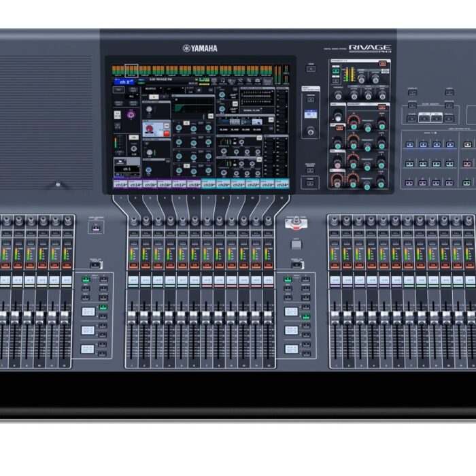The image size is (476, 476).
Task: Select the ch22 tab on the touchscreen
Action: (252, 184)
